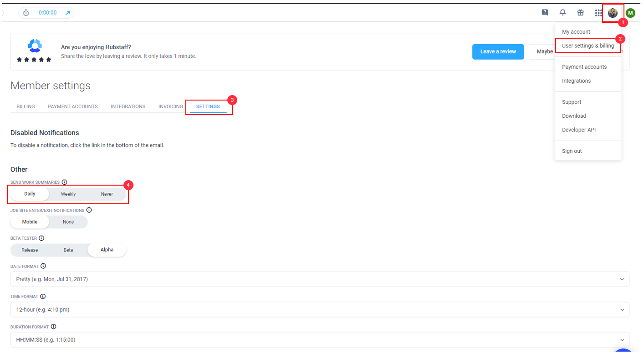644x353 pixels.
Task: Click info icon beside Job Site Enter/Exit Notifications
Action: coord(89,210)
